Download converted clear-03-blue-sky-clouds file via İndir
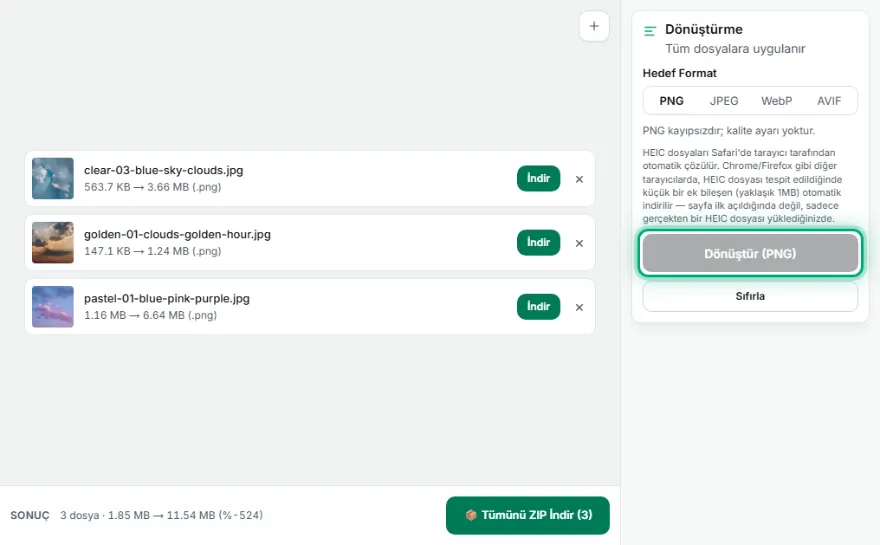 (x=538, y=178)
